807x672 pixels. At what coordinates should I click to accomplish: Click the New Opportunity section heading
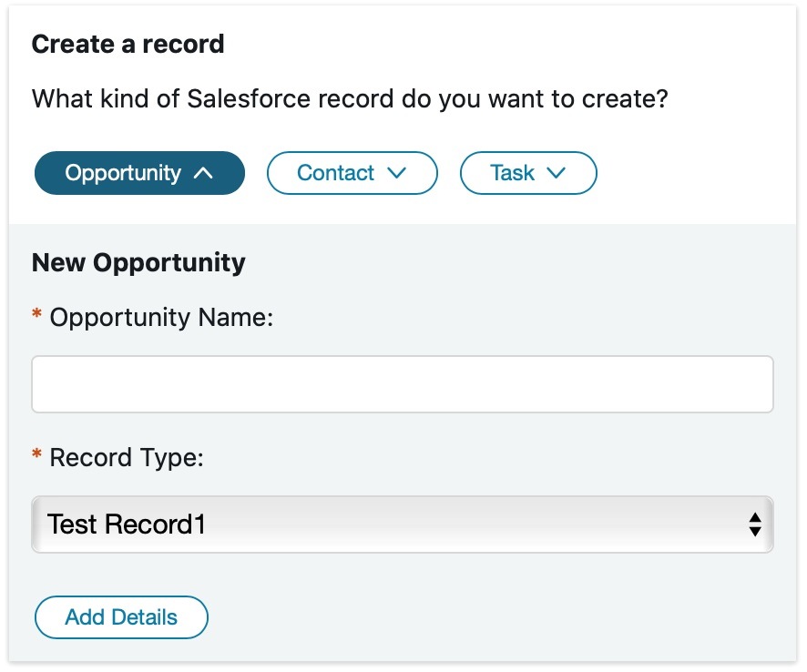138,262
